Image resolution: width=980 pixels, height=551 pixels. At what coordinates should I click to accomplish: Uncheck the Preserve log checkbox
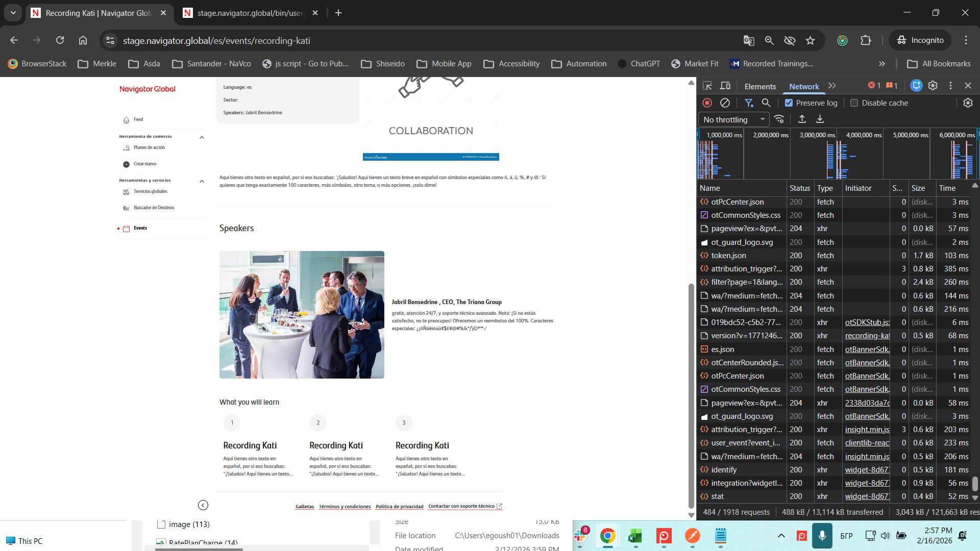pyautogui.click(x=789, y=103)
